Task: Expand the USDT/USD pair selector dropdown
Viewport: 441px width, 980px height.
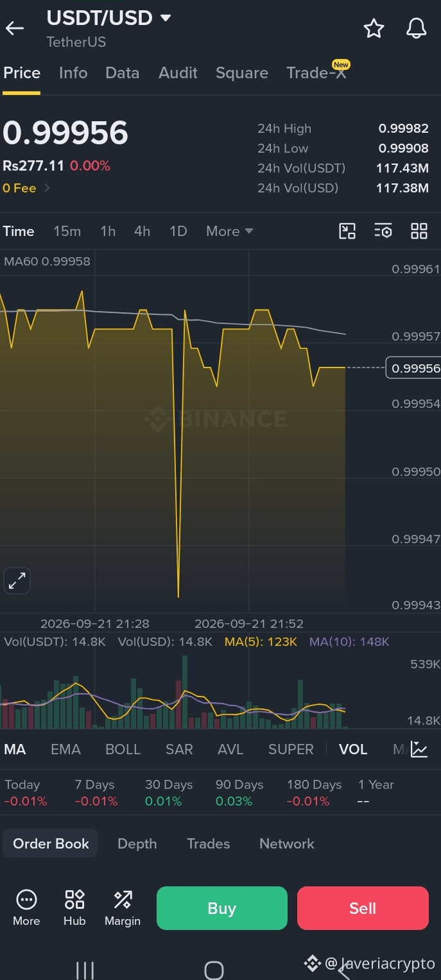Action: [x=166, y=18]
